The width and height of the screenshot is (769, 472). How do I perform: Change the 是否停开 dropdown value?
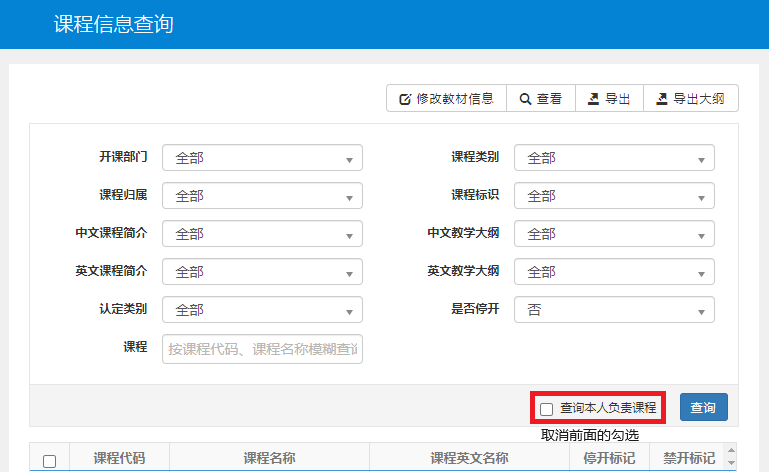pos(614,310)
